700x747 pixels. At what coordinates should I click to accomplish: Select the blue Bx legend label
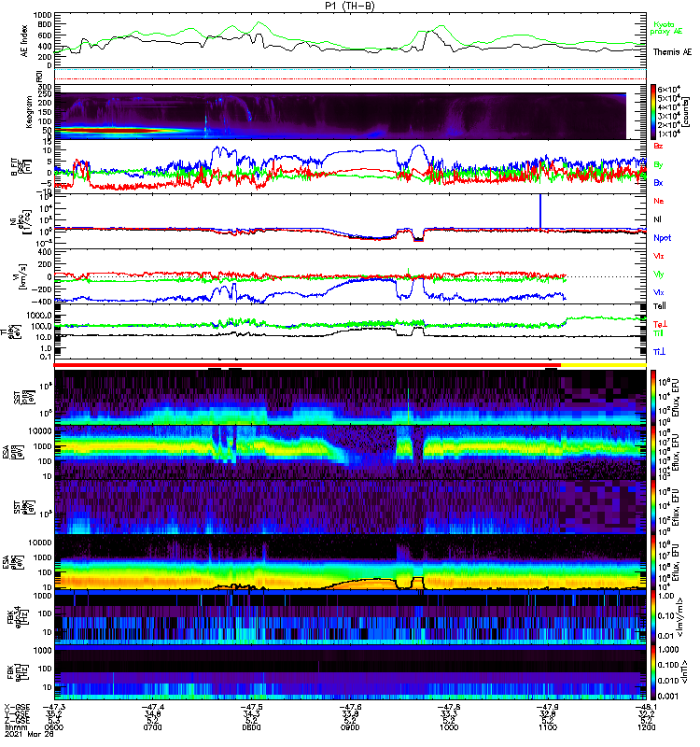coord(658,182)
